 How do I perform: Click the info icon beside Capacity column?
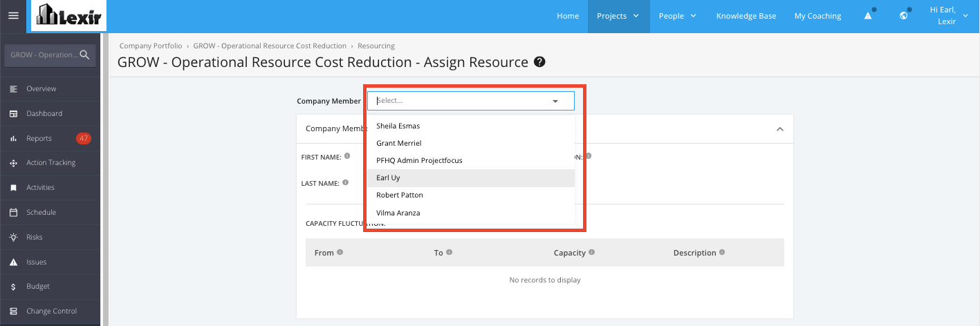[591, 252]
